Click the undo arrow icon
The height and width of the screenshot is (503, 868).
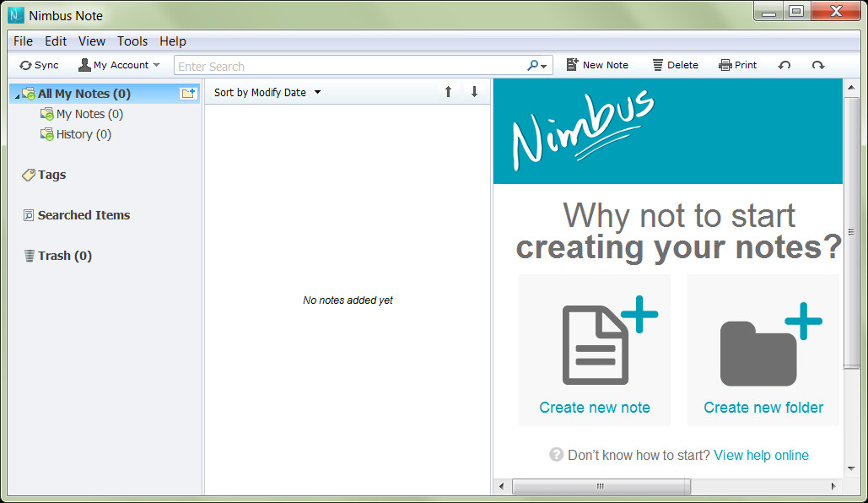(x=784, y=65)
